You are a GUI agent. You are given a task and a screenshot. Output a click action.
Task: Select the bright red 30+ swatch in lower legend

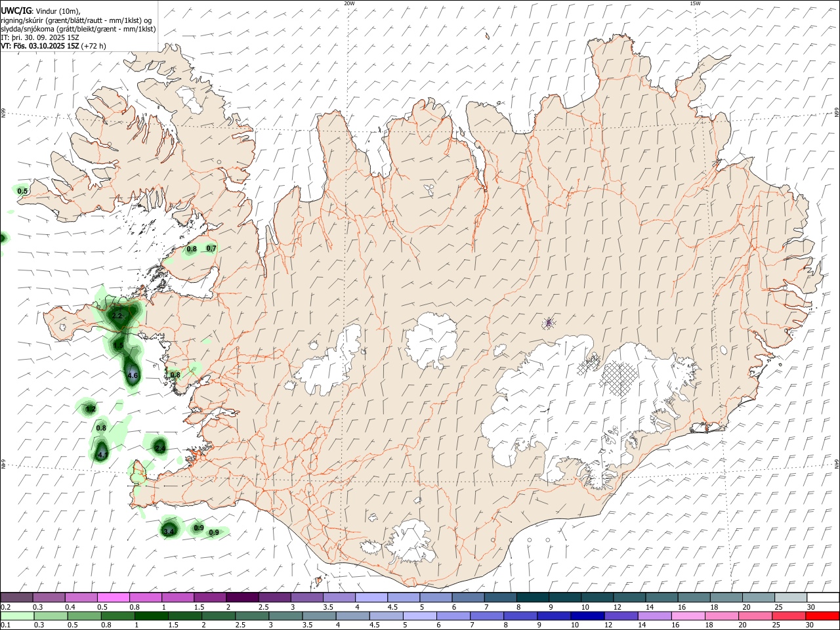point(822,616)
